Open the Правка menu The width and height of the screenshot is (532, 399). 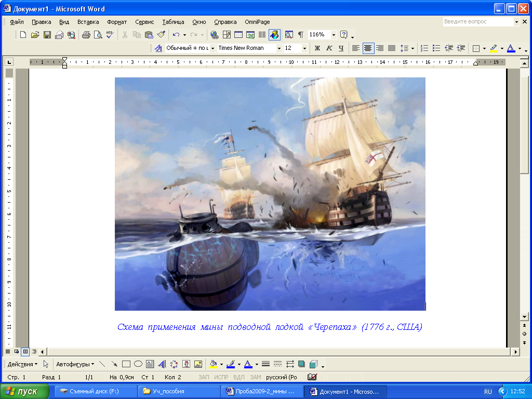42,22
